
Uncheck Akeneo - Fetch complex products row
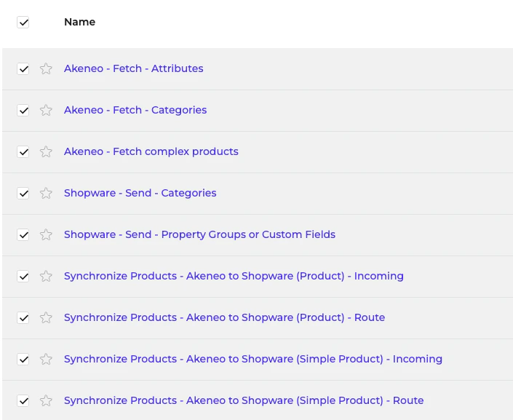(x=23, y=152)
